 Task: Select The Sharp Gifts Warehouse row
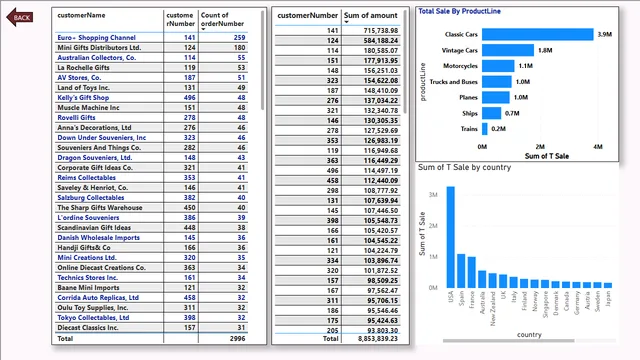tap(151, 207)
